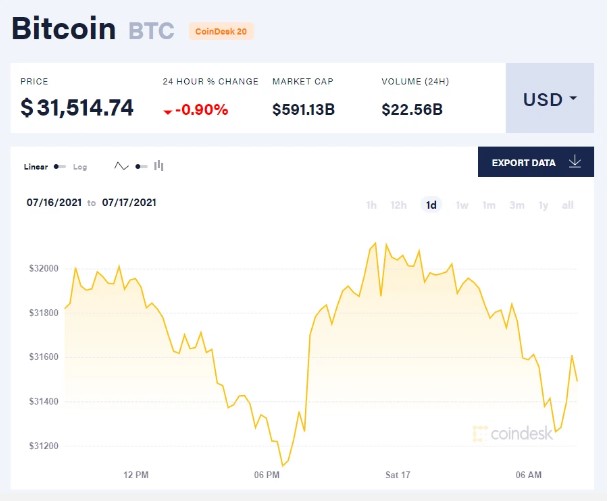
Task: Toggle line/candlestick chart type switch
Action: (x=141, y=167)
